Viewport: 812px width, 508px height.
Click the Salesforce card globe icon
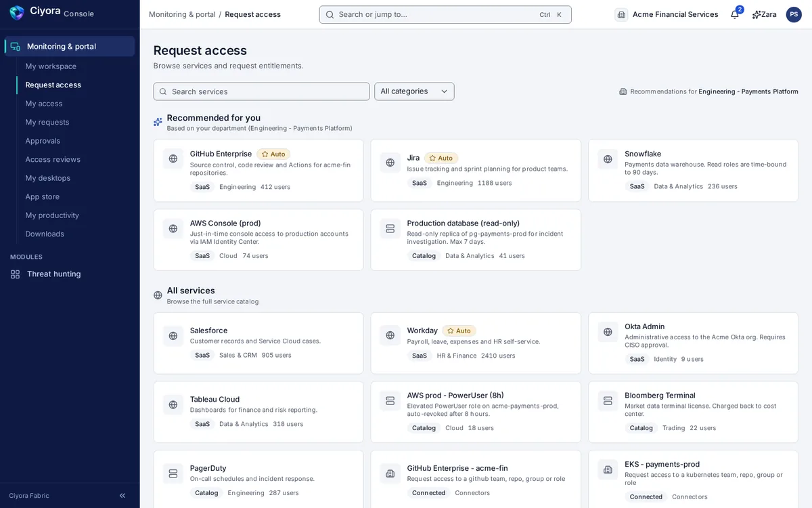pos(173,335)
